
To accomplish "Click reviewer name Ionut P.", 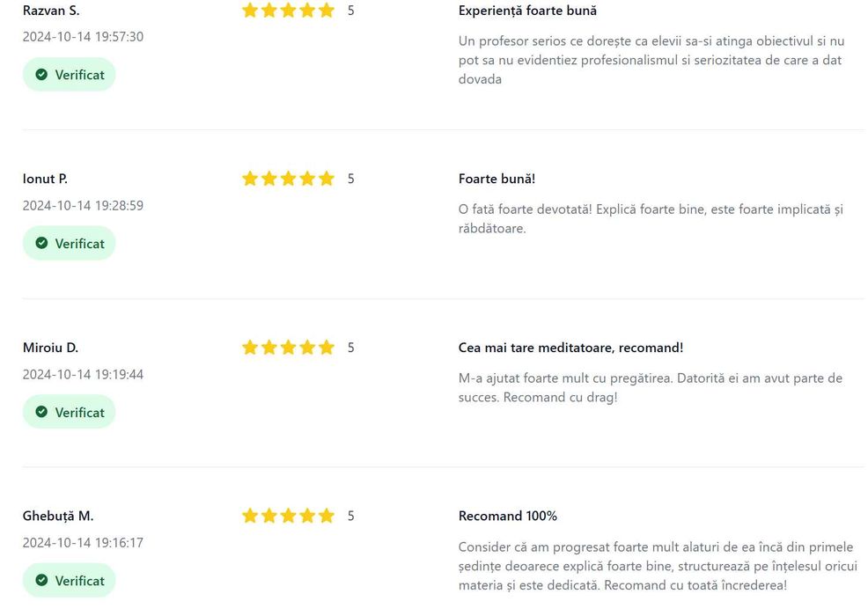I will pyautogui.click(x=45, y=179).
